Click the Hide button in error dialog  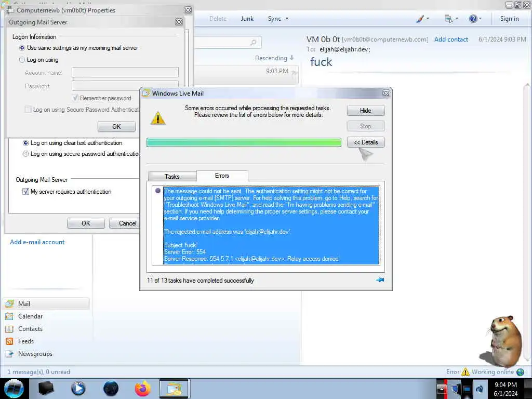(366, 111)
